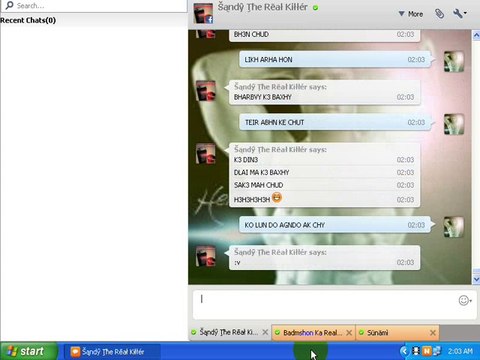Click sender avatar beside KO LUN DO AGNDO
This screenshot has height=360, width=480.
click(454, 227)
